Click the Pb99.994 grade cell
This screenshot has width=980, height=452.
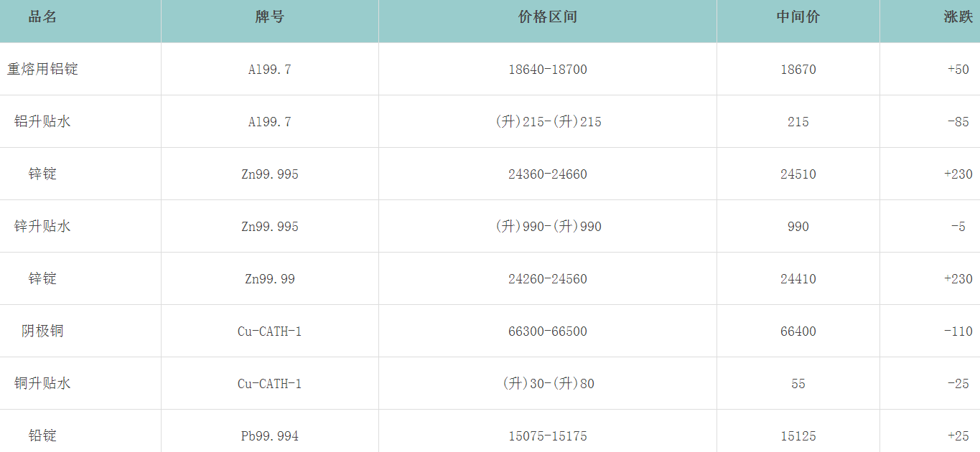(x=270, y=436)
